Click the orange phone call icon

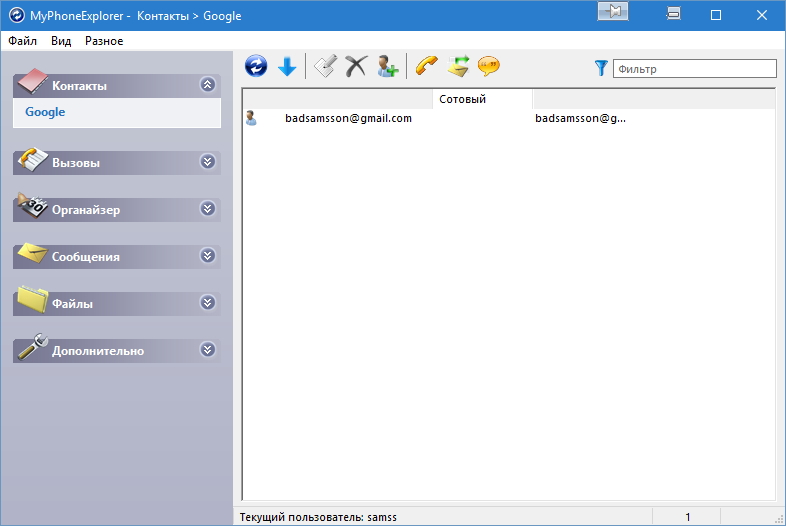point(427,66)
